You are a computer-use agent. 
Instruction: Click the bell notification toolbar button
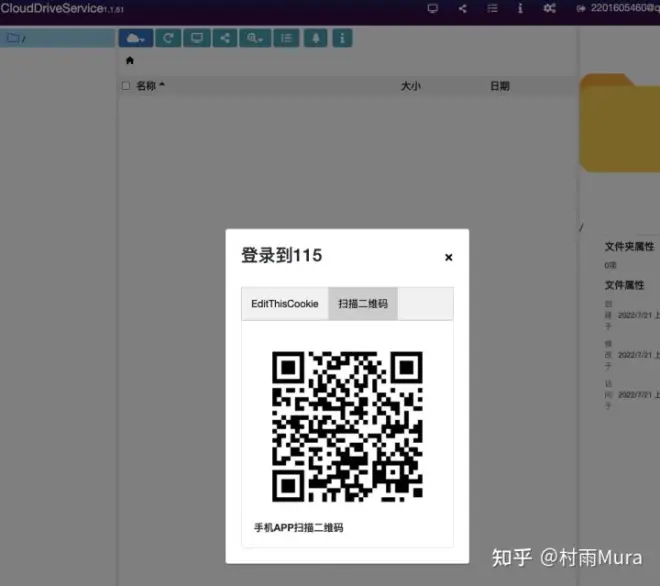(x=316, y=38)
